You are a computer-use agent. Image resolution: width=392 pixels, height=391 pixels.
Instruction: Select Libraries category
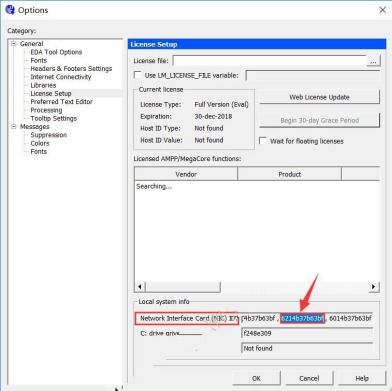click(x=43, y=85)
